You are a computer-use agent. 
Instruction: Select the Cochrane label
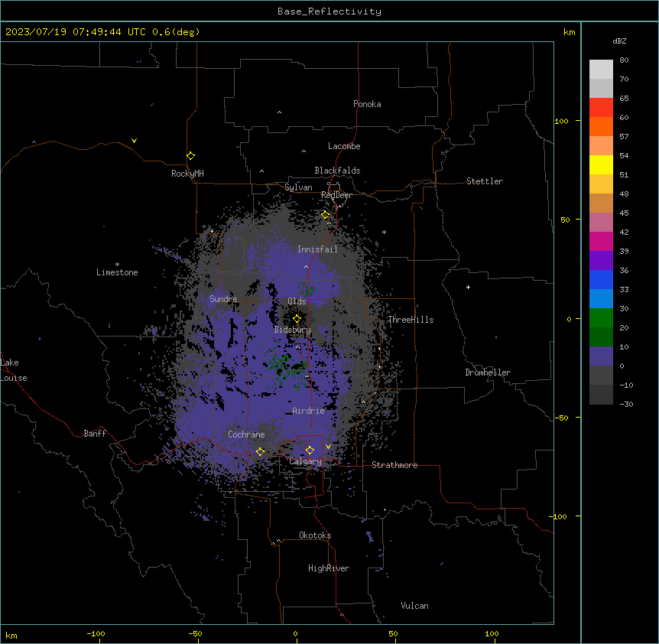coord(246,434)
